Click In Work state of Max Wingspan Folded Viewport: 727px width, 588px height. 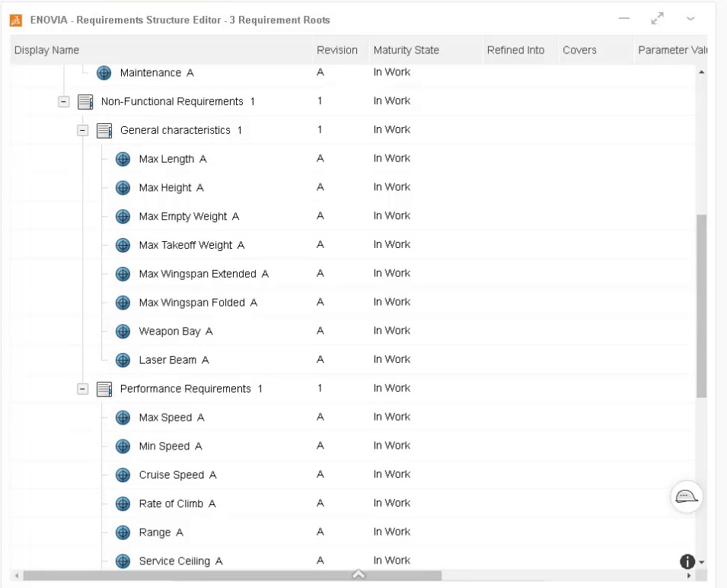click(x=392, y=302)
